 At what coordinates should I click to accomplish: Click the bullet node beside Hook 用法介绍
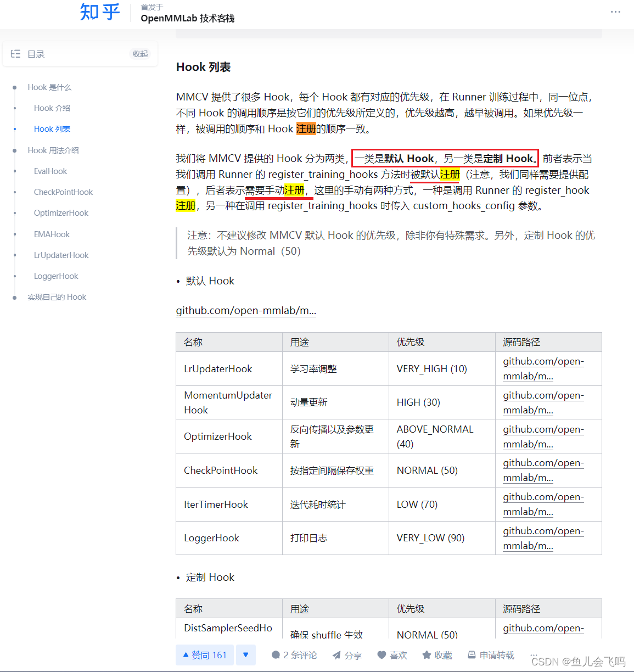point(16,150)
